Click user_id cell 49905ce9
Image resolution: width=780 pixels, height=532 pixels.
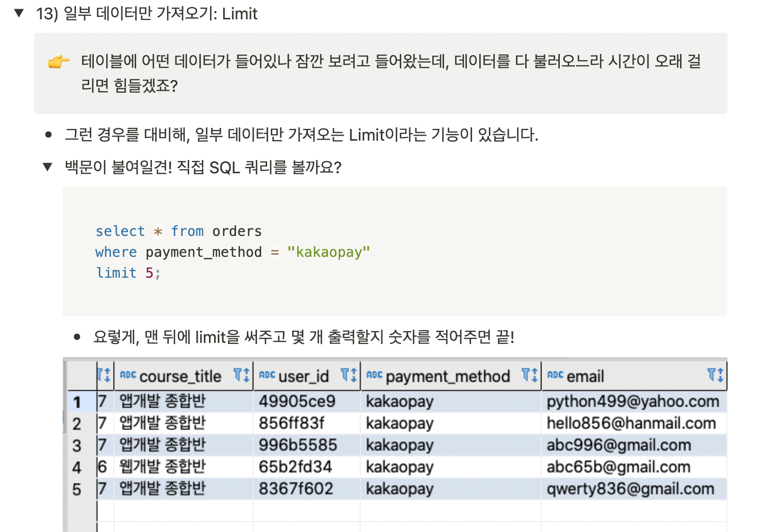pyautogui.click(x=306, y=402)
